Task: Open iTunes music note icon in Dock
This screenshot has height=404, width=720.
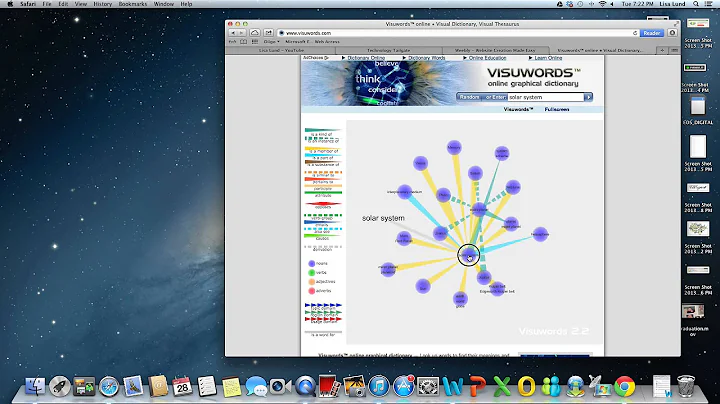Action: point(378,386)
